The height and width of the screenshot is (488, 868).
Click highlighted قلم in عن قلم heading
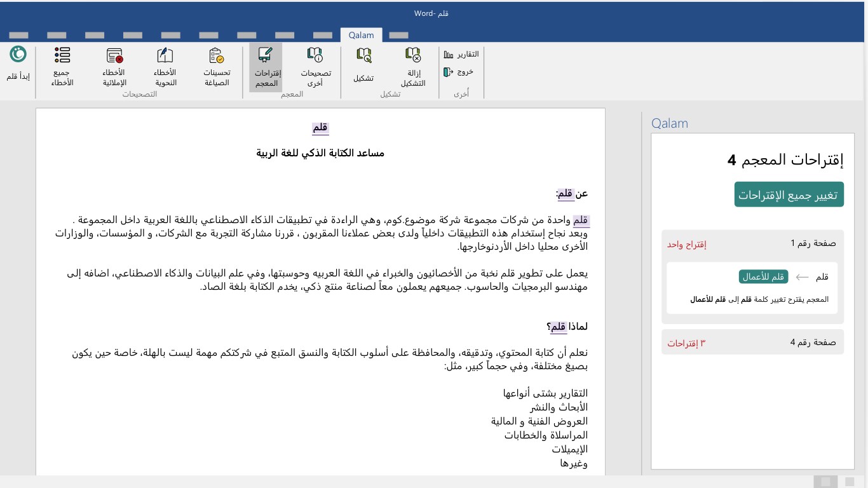coord(566,194)
